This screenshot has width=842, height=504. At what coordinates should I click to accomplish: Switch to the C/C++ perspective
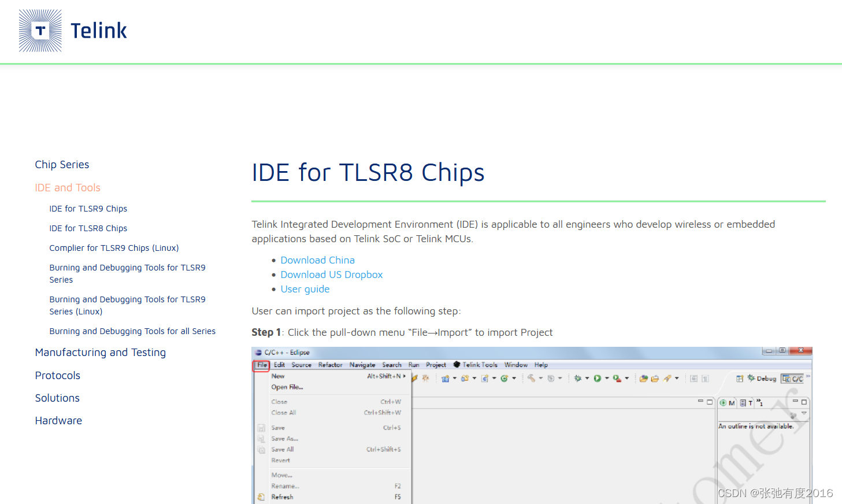click(x=792, y=379)
